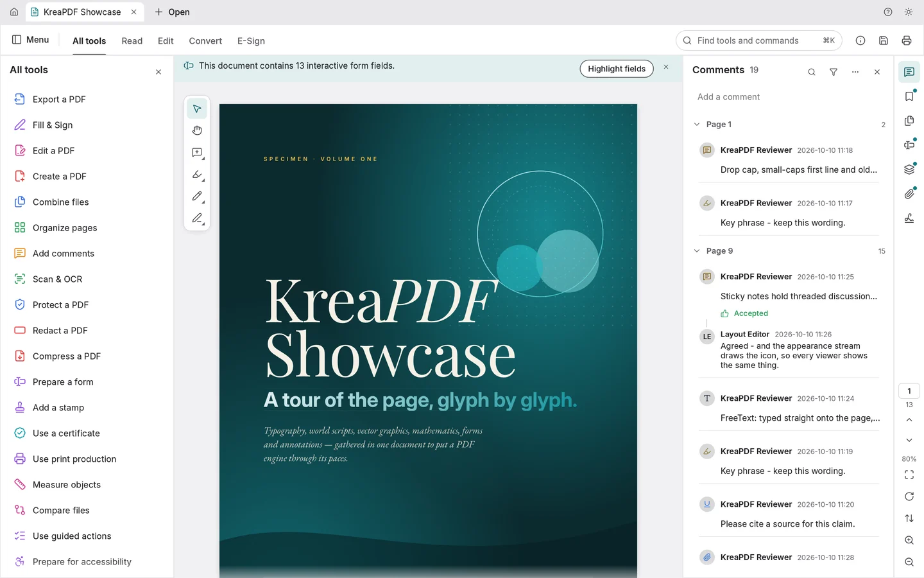The width and height of the screenshot is (924, 578).
Task: Show the page thumbnails panel
Action: (909, 121)
